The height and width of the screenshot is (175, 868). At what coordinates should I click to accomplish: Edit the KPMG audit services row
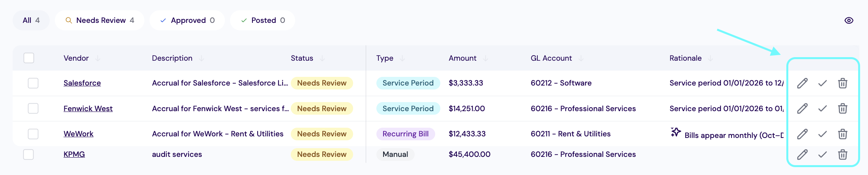click(802, 155)
